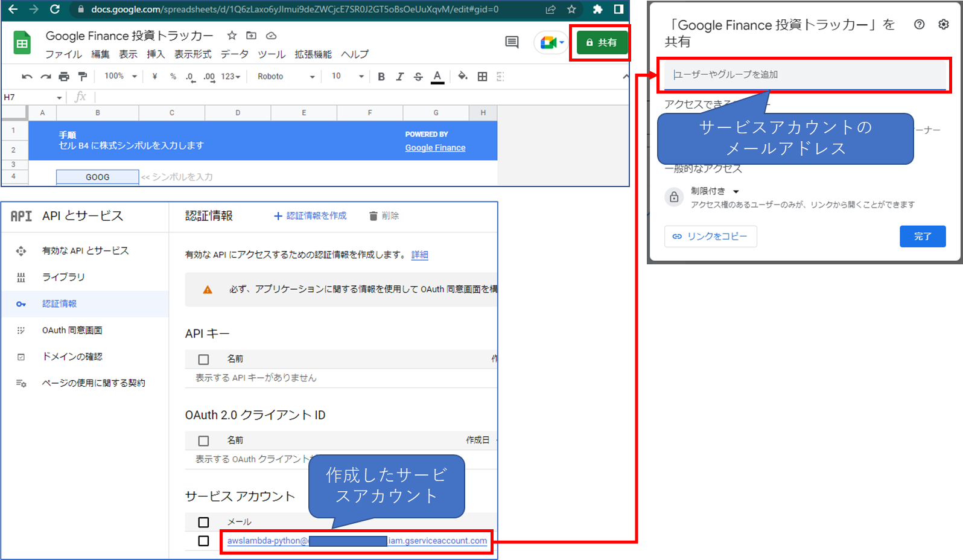Open the fill color picker
The height and width of the screenshot is (560, 963).
[463, 77]
